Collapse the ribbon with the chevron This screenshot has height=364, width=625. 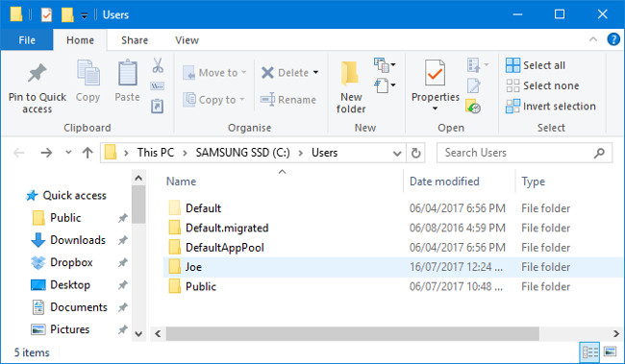point(593,39)
